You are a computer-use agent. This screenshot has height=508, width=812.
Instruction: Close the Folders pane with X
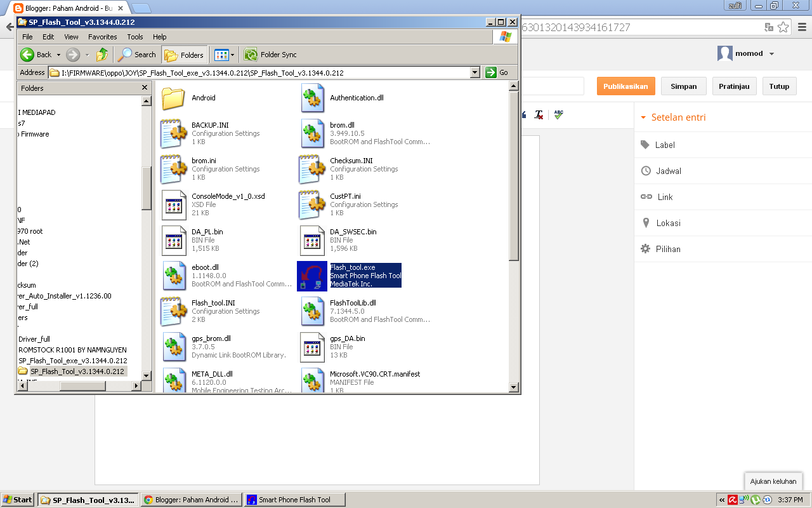145,88
